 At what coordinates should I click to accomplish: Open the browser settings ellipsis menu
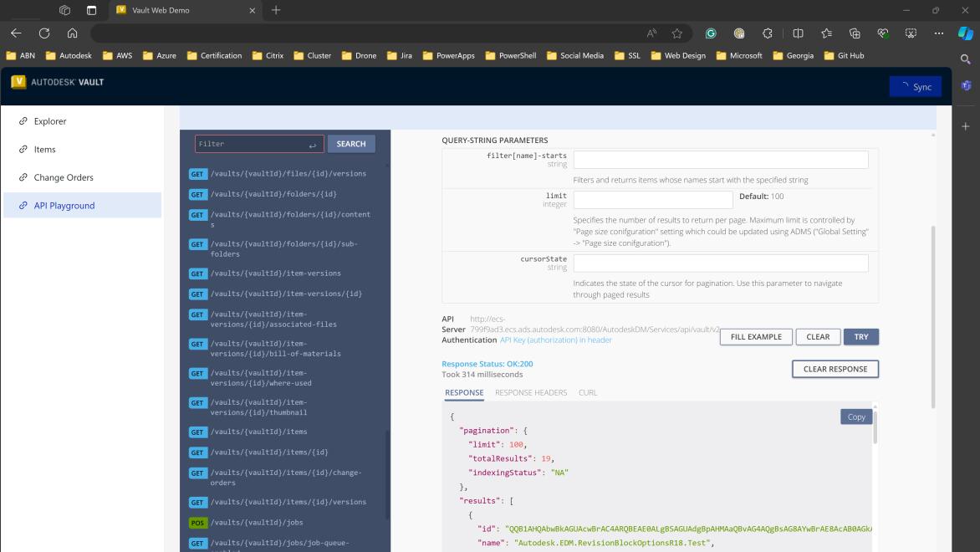click(939, 33)
